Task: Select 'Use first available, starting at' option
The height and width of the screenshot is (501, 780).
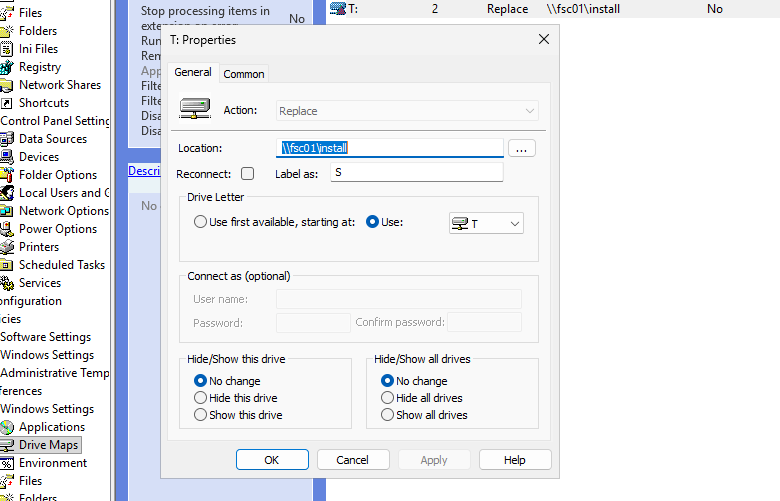Action: click(x=201, y=222)
